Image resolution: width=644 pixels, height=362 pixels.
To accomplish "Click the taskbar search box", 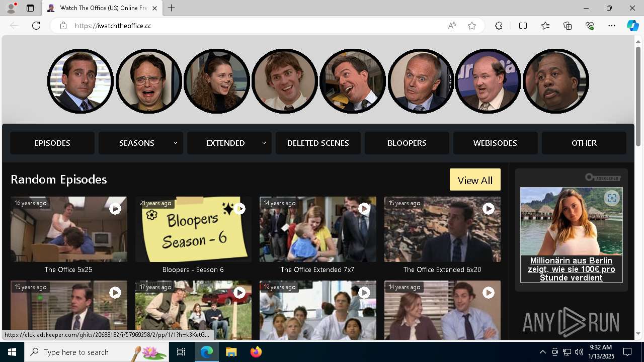I will click(98, 352).
